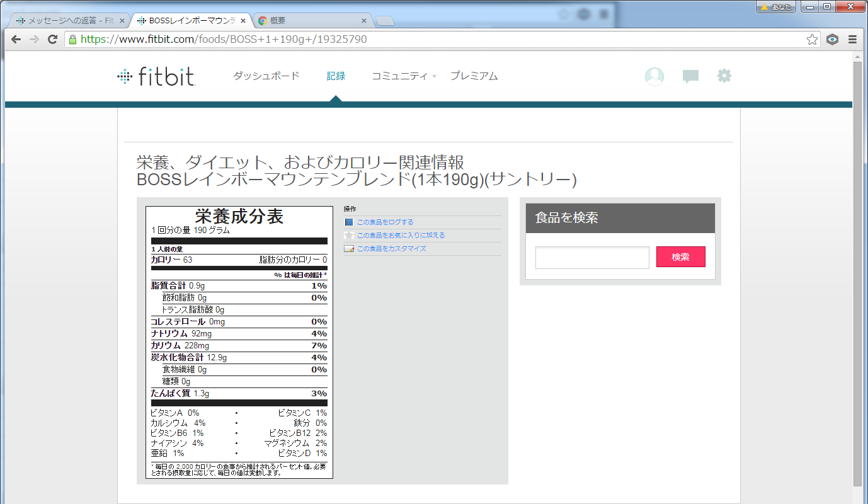Open a new browser tab
The image size is (868, 504).
click(384, 21)
